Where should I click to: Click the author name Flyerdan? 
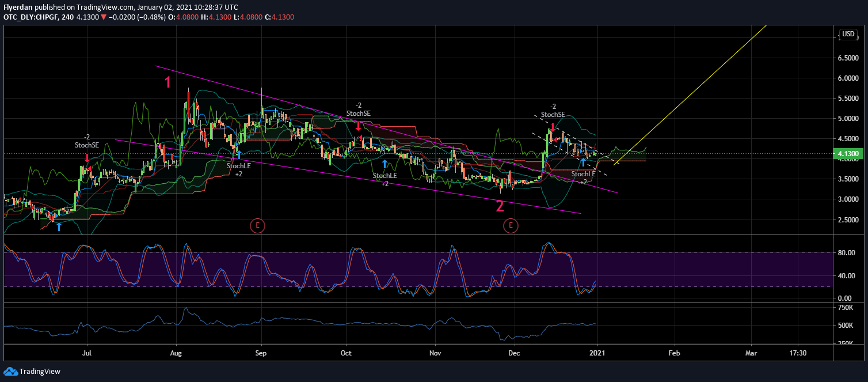tap(17, 7)
